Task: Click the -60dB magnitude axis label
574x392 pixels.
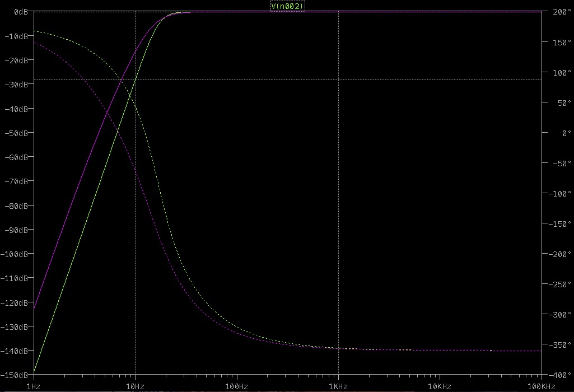Action: point(16,157)
